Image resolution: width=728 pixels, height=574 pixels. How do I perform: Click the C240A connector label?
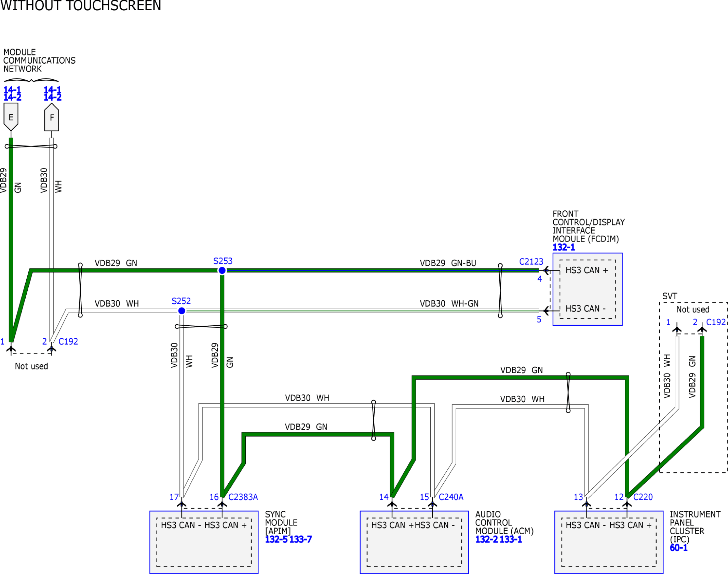451,497
